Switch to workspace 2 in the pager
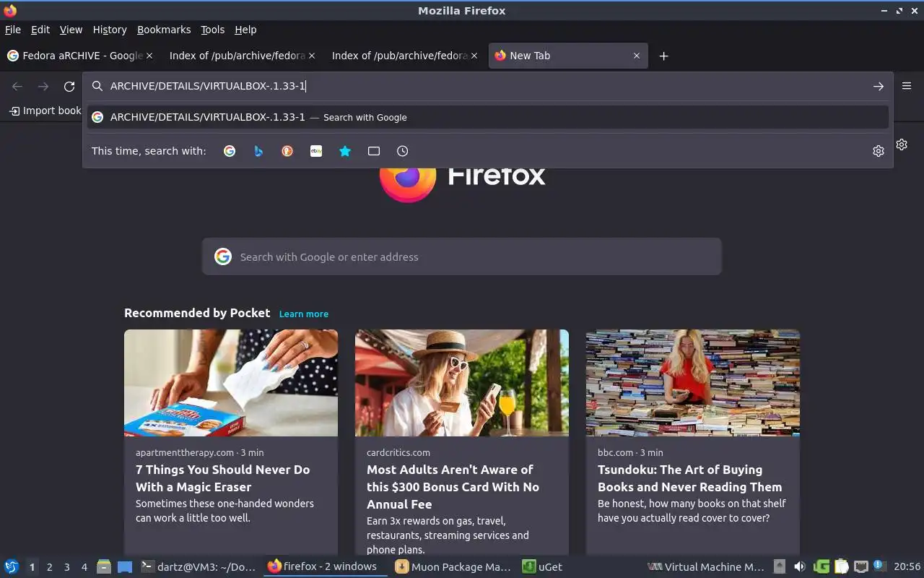 coord(49,567)
